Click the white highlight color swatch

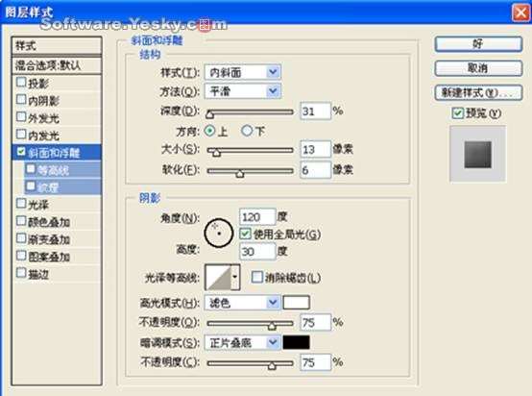(x=296, y=302)
